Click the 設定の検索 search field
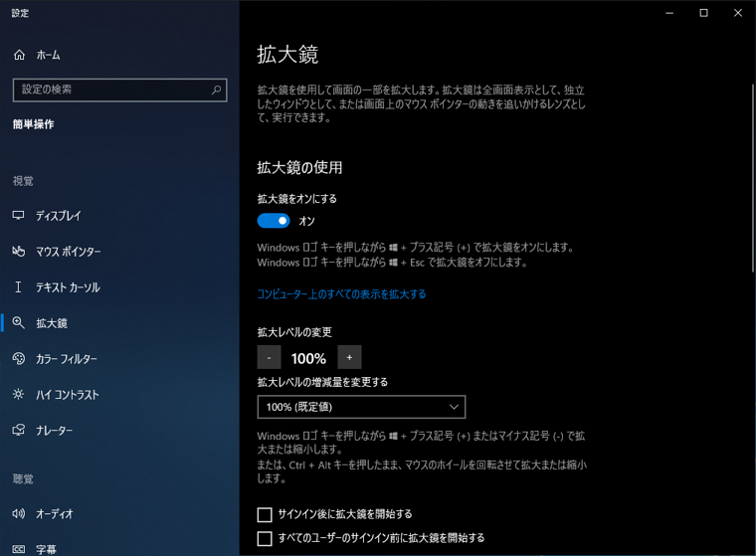Screen dimensions: 756x556 pyautogui.click(x=119, y=90)
